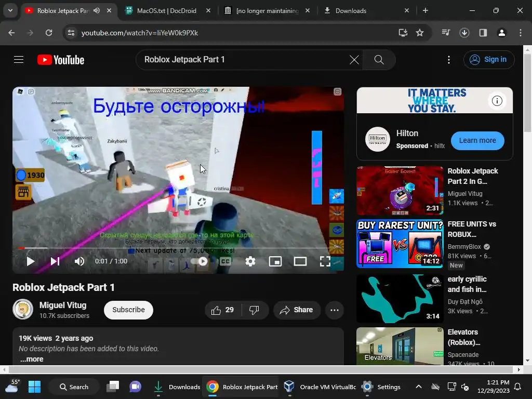The width and height of the screenshot is (532, 399).
Task: Open more actions ellipsis below the video
Action: [335, 310]
